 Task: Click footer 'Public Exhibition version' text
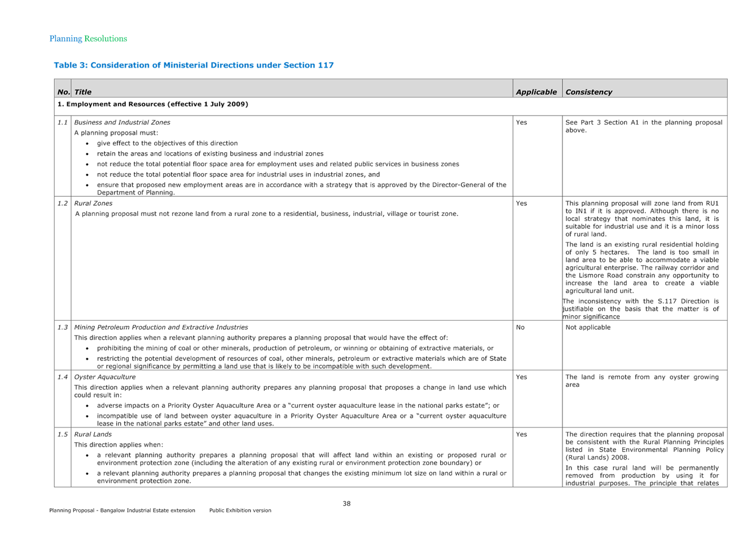[x=240, y=511]
